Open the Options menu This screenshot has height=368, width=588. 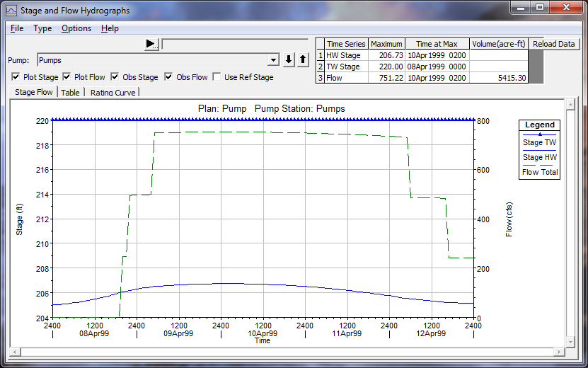coord(76,28)
